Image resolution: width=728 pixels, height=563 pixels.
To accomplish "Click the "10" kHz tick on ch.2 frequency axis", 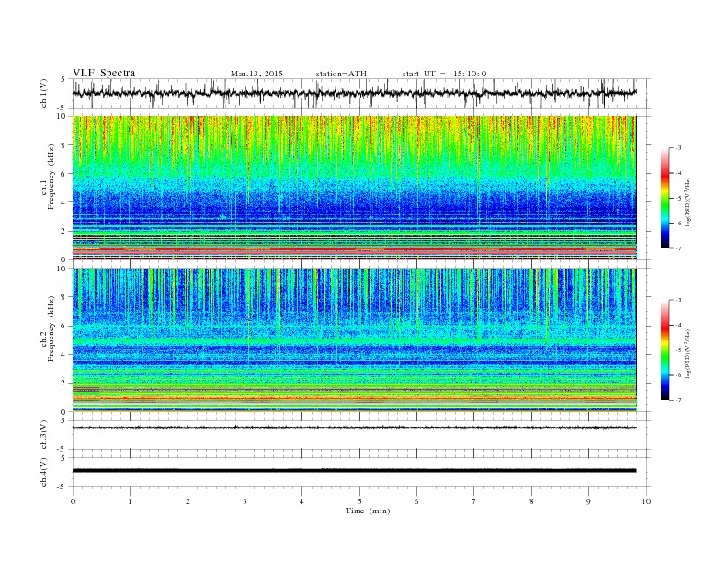I will point(62,269).
